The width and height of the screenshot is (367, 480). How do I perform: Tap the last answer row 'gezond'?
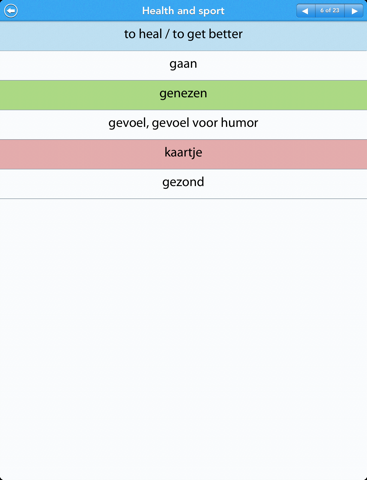[x=183, y=184]
